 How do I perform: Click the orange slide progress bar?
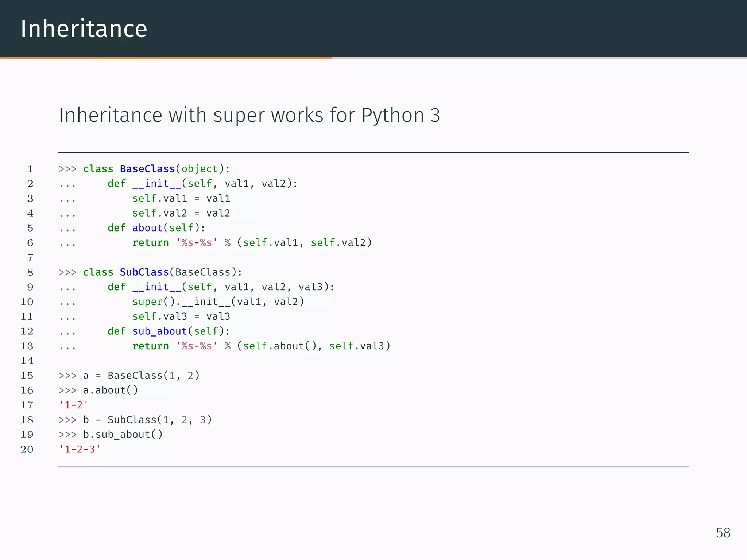166,58
